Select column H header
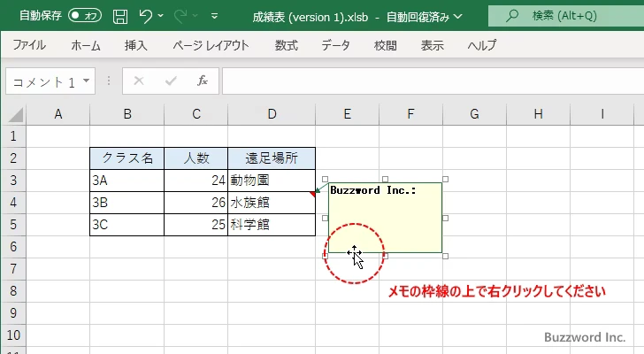644x354 pixels. pos(538,114)
